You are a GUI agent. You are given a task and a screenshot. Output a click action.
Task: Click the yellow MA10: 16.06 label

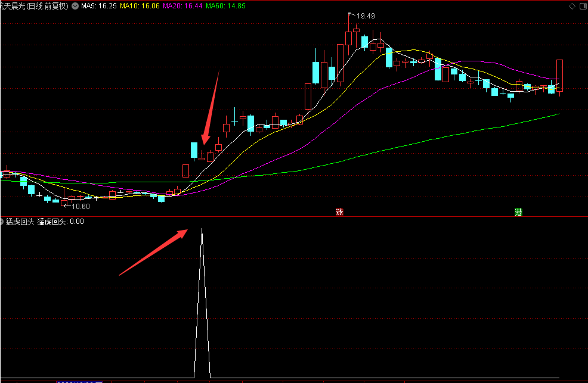pyautogui.click(x=140, y=6)
